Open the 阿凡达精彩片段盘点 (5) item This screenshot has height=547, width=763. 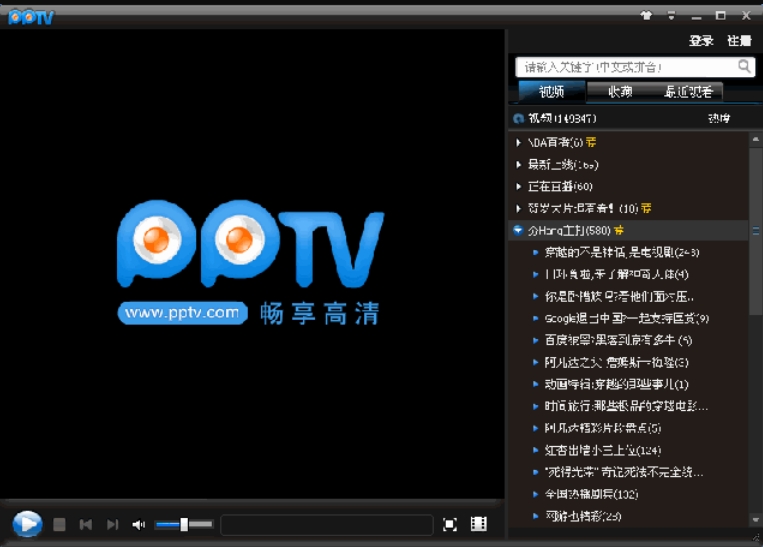pyautogui.click(x=602, y=428)
